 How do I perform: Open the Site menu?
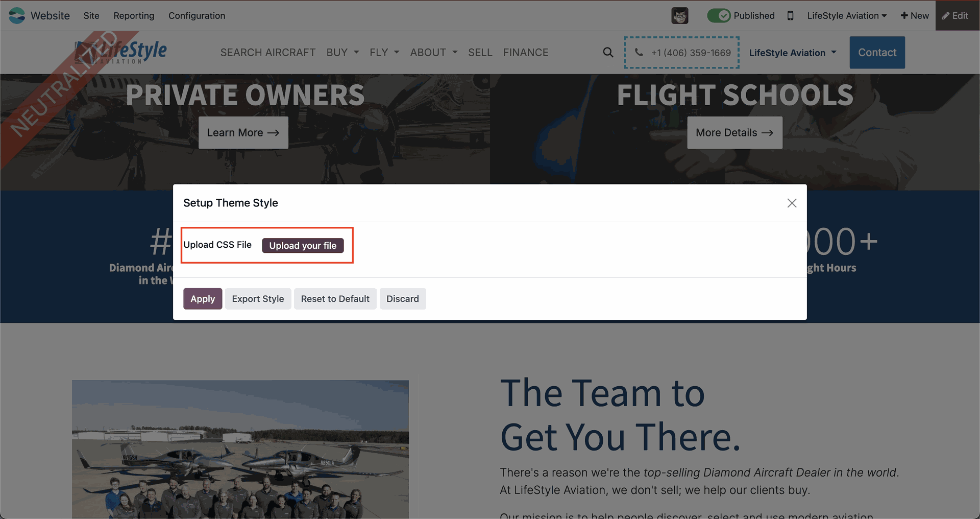pos(91,15)
